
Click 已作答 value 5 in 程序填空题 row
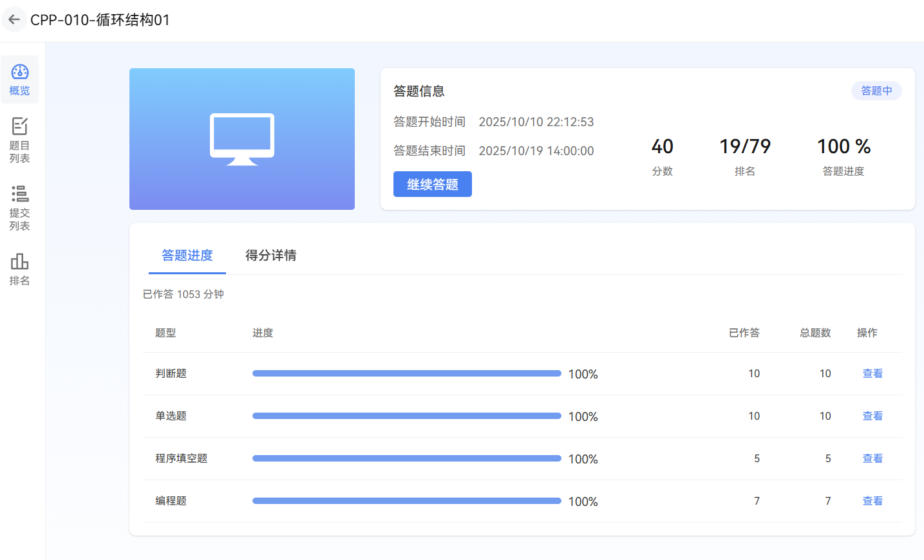point(757,458)
